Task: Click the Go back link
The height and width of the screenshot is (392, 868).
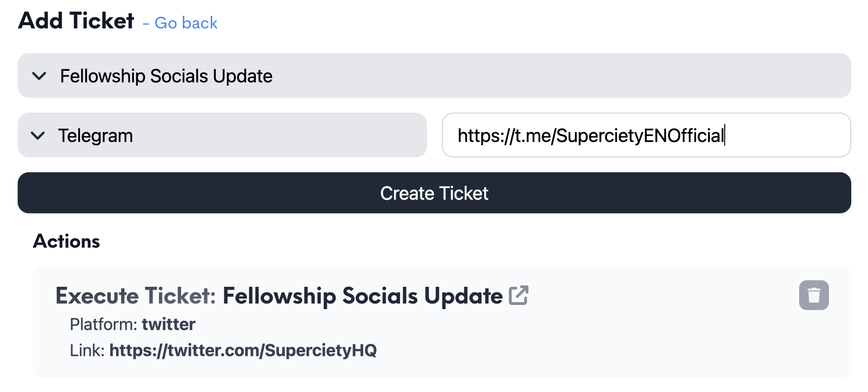Action: click(186, 23)
